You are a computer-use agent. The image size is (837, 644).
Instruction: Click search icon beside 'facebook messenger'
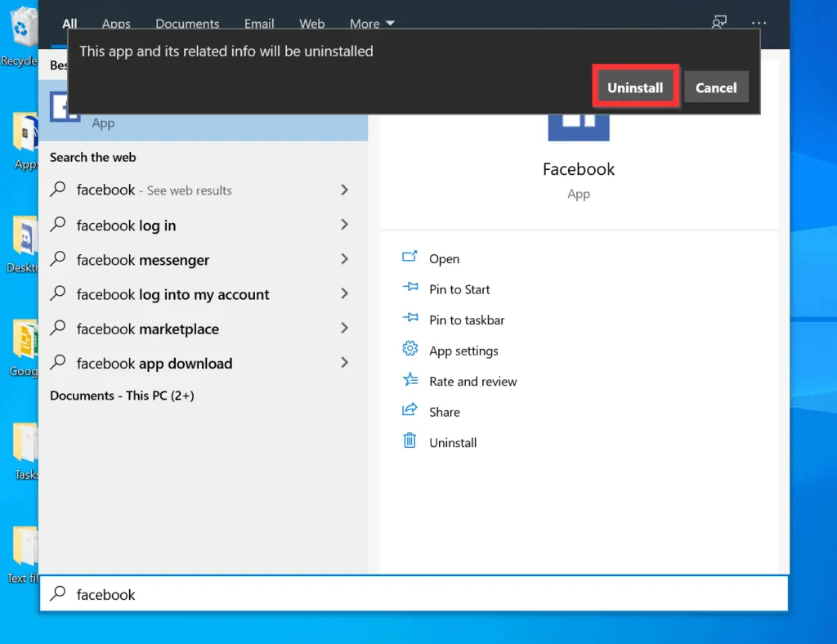click(58, 259)
